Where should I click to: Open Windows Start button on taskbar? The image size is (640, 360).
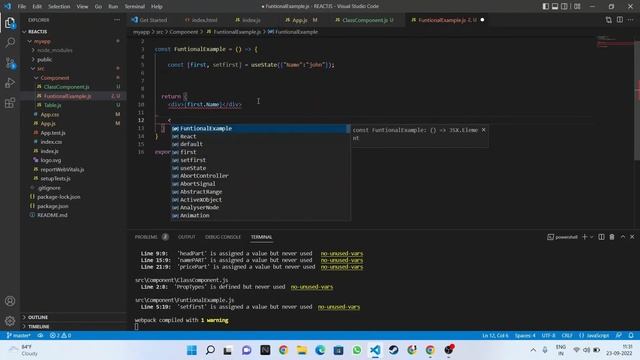tap(191, 350)
